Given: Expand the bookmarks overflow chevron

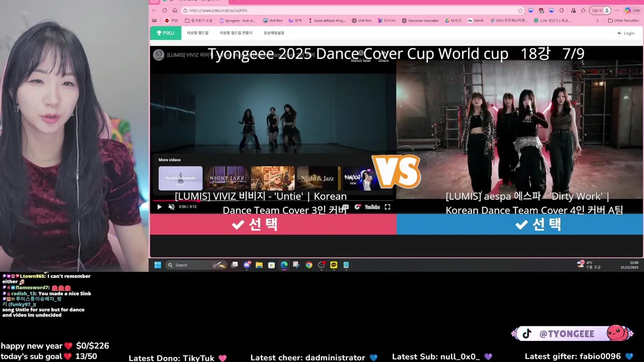Looking at the screenshot, I should [597, 21].
